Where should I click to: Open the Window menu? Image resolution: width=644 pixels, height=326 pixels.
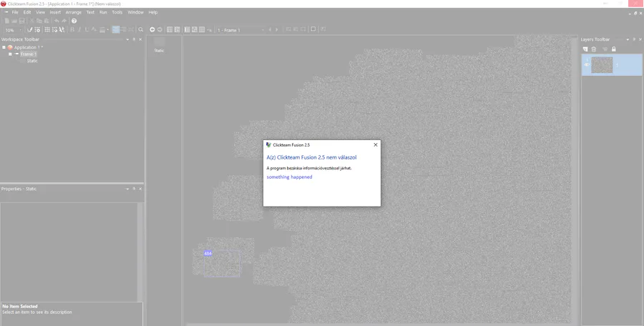click(x=135, y=12)
